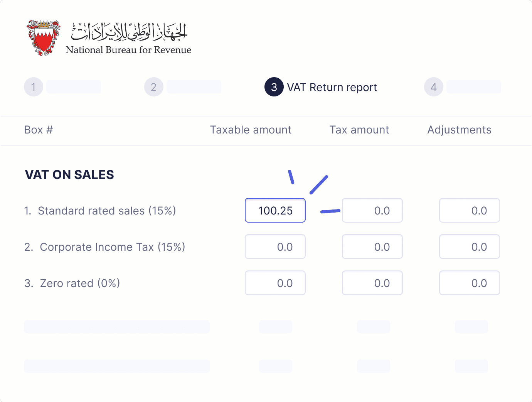Viewport: 532px width, 402px height.
Task: Go to step 4 circle
Action: [x=434, y=87]
